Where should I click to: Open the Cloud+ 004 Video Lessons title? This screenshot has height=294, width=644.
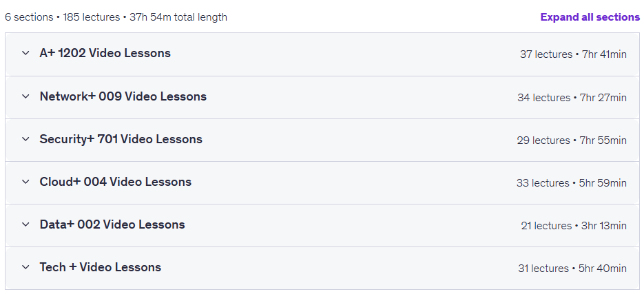[116, 182]
